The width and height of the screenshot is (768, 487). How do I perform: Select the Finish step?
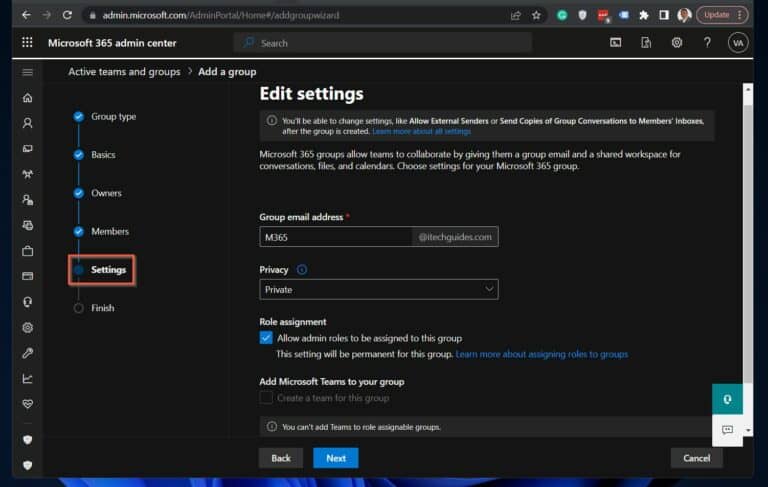(102, 308)
